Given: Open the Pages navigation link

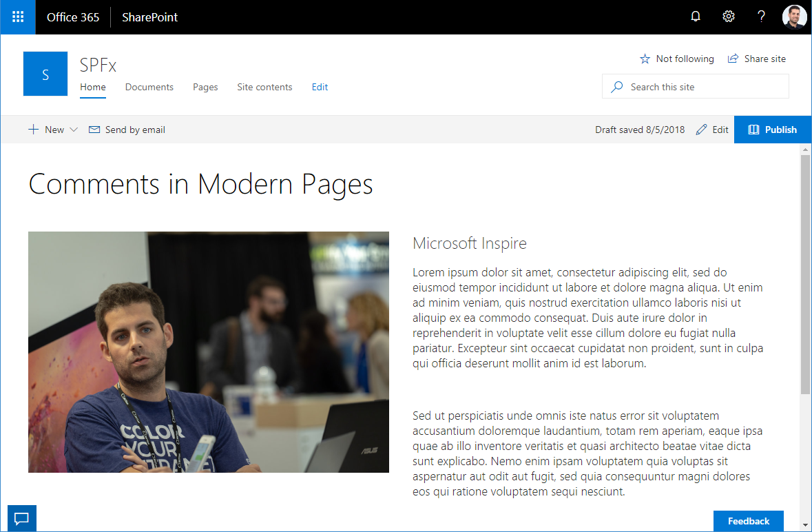Looking at the screenshot, I should [205, 87].
